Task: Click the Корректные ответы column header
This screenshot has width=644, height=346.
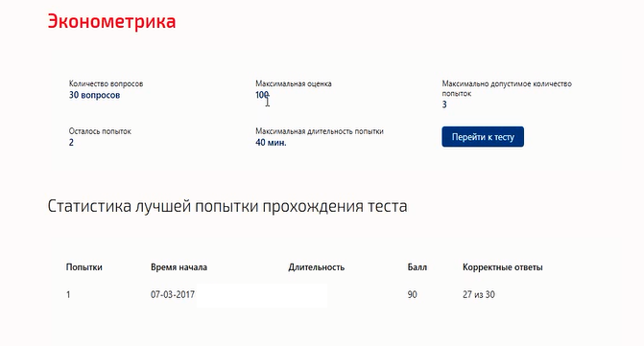Action: 502,267
